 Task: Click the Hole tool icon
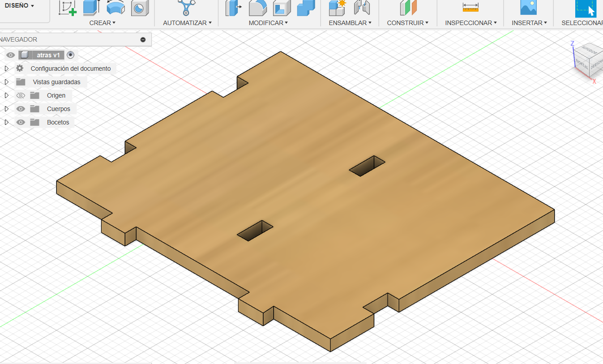140,8
